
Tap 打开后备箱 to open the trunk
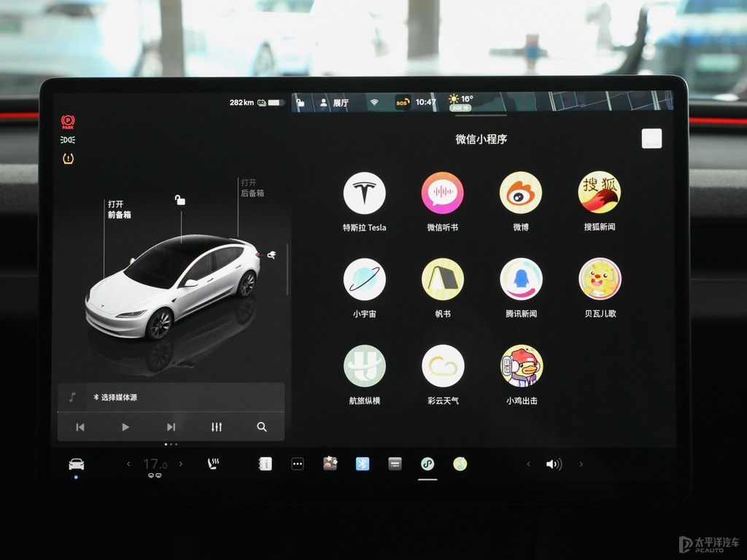coord(252,188)
